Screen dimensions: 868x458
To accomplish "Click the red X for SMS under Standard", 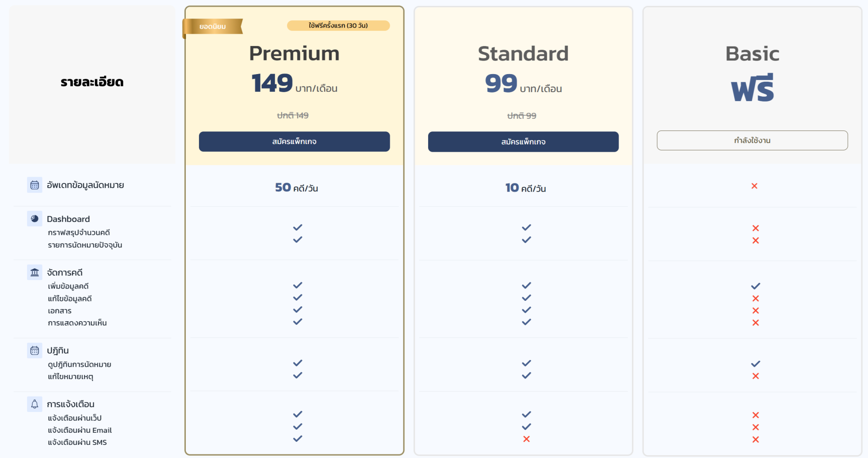I will pos(526,439).
